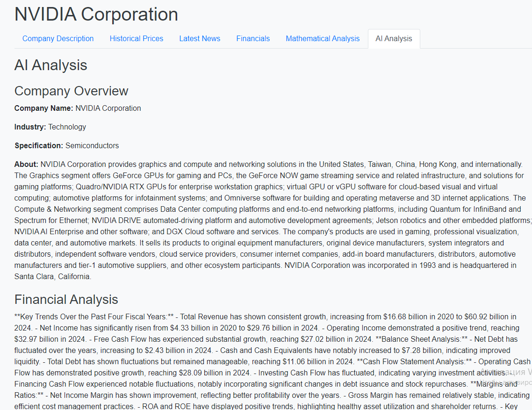Click the Company Name label
The image size is (532, 410).
click(43, 108)
